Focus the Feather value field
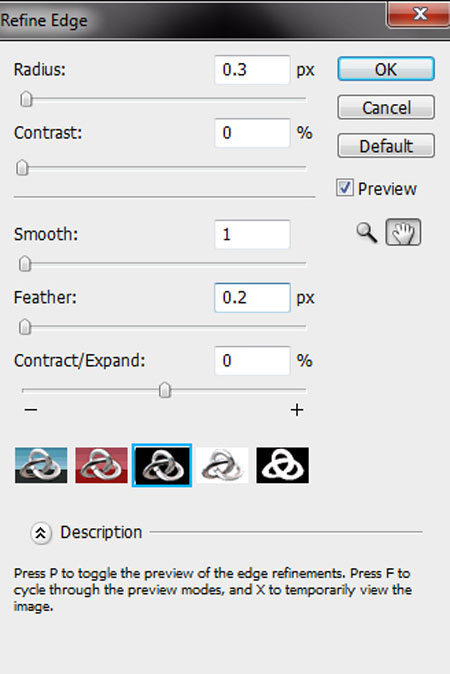 (x=252, y=297)
